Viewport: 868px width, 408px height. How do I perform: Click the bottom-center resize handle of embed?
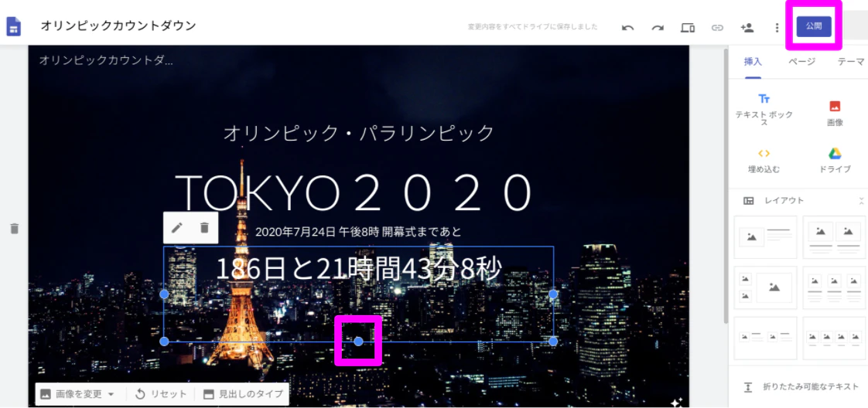358,342
